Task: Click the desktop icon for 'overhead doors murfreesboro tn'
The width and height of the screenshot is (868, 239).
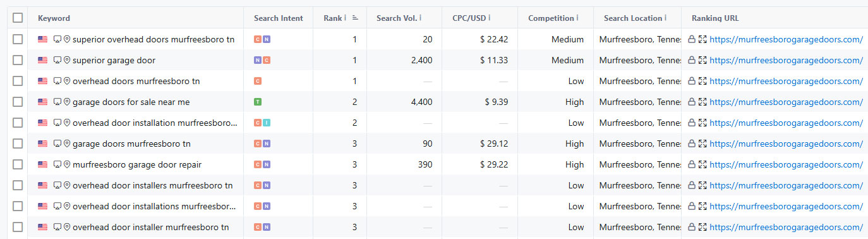Action: click(x=57, y=81)
